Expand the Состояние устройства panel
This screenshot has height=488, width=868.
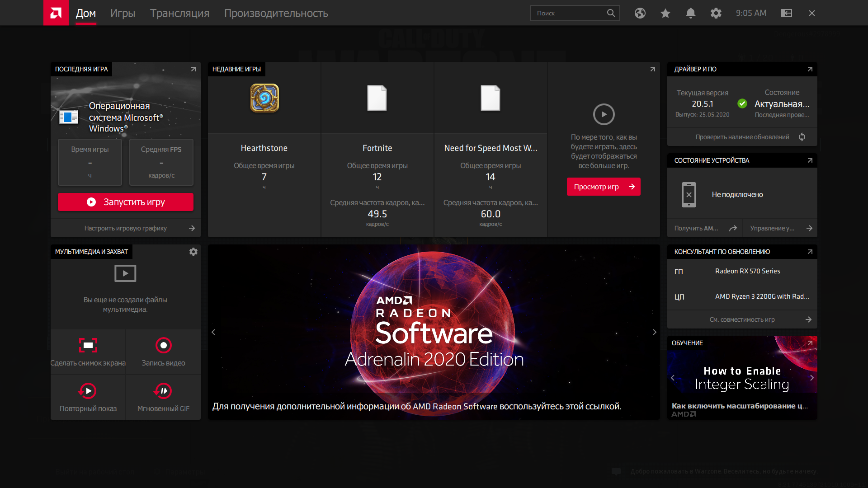[x=810, y=160]
